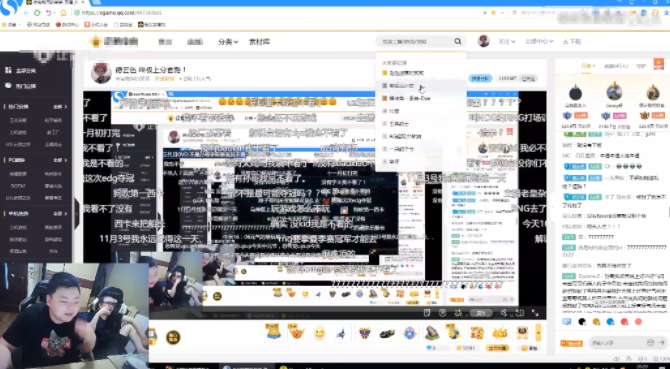Expand the 主播中心 dropdown
Screen dimensions: 670x369
coord(539,41)
